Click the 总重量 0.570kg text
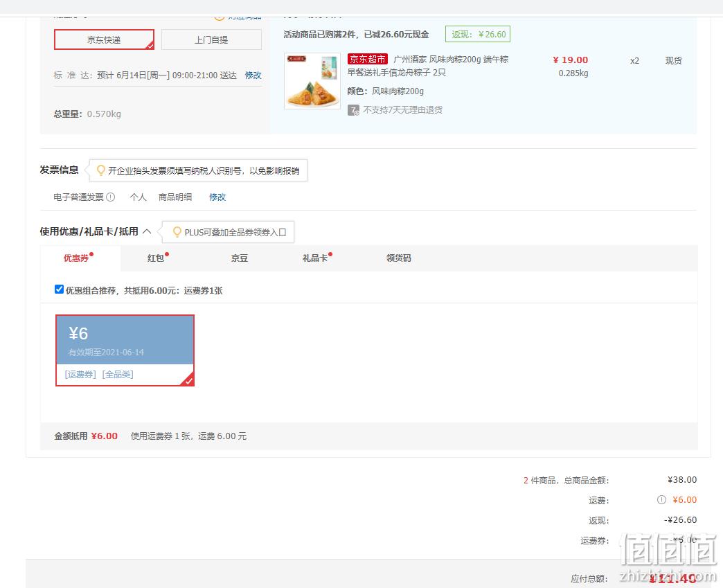Screen dimensions: 723x588 click(x=88, y=114)
